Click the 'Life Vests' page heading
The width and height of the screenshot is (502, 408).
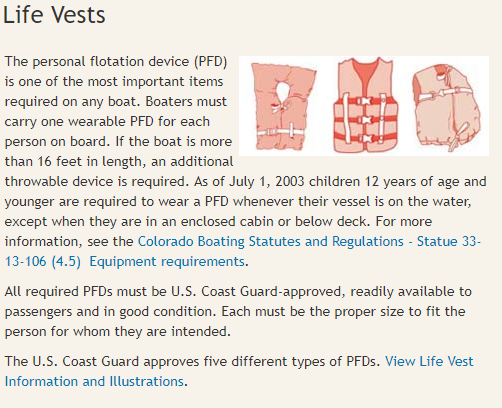click(x=54, y=15)
